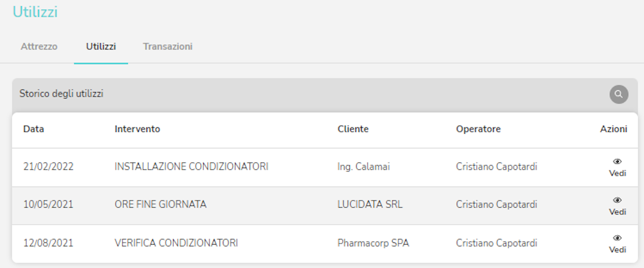The image size is (644, 268).
Task: Click Vedi link for Pharmacorp SPA row
Action: tap(617, 250)
